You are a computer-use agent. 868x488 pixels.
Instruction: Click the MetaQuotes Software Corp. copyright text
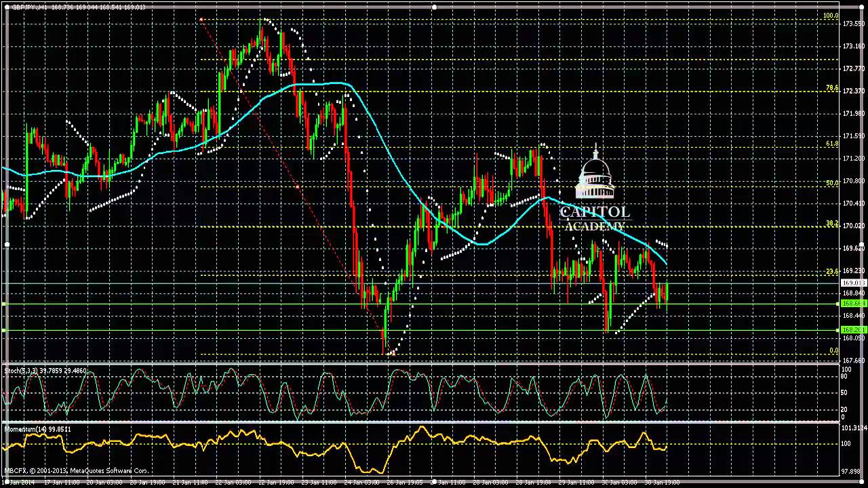click(76, 470)
